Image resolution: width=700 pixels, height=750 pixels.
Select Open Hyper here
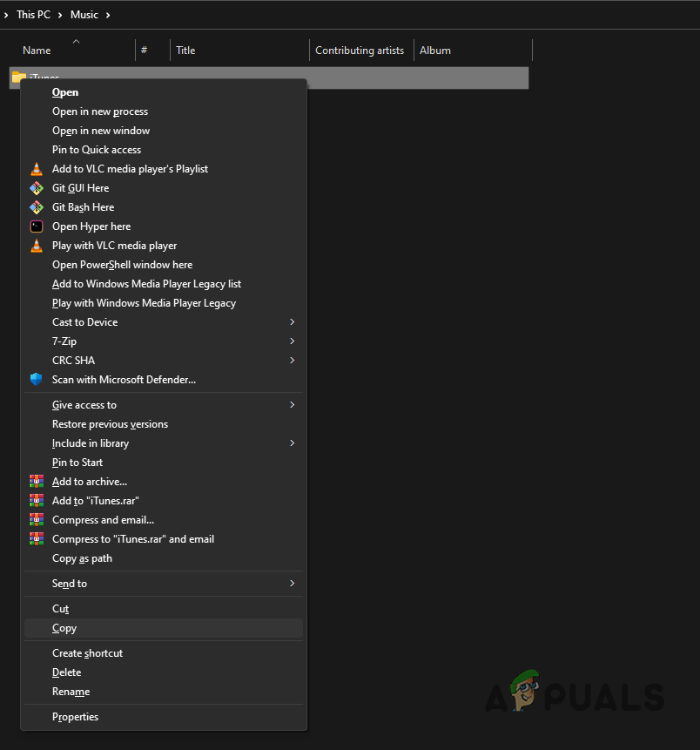(x=164, y=226)
